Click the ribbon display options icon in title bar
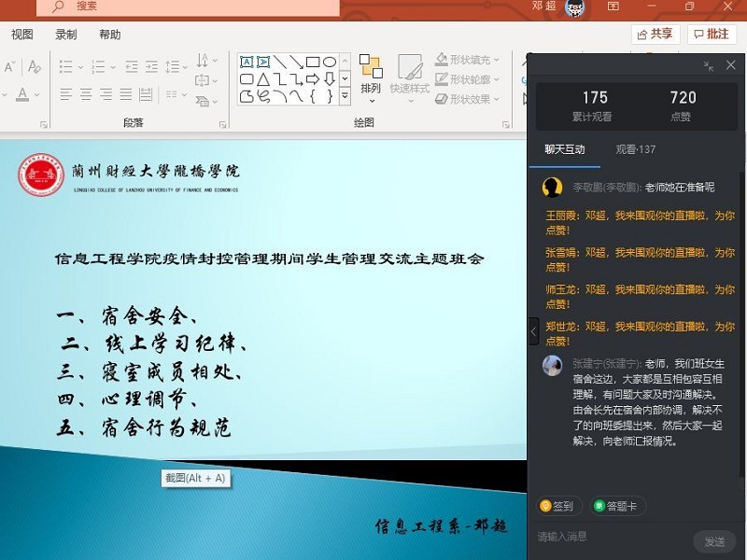 [613, 7]
